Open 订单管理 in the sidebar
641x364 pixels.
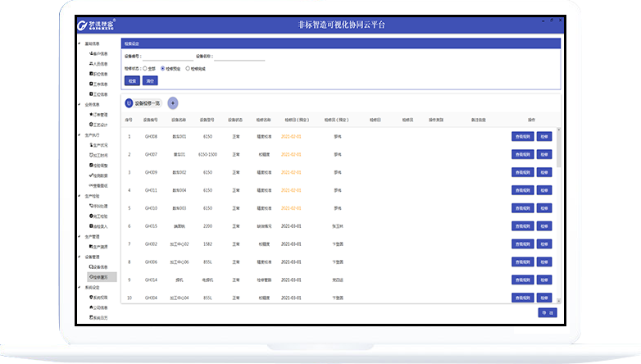click(x=99, y=115)
